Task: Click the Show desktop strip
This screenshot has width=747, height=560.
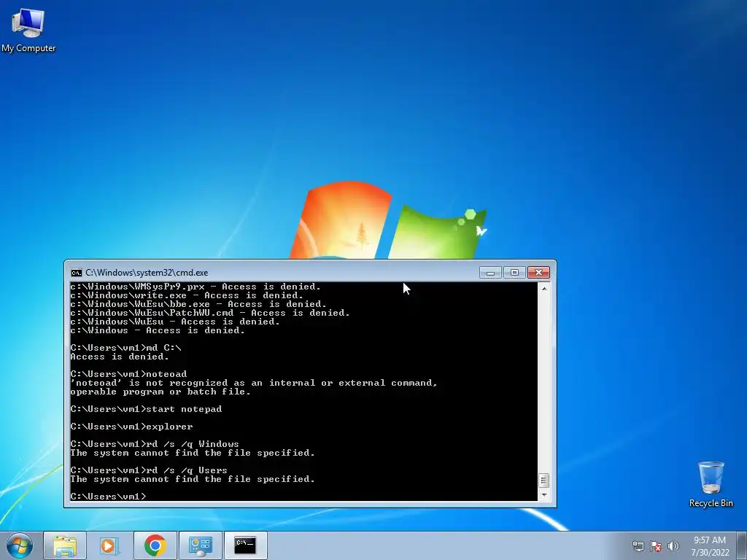Action: coord(742,545)
